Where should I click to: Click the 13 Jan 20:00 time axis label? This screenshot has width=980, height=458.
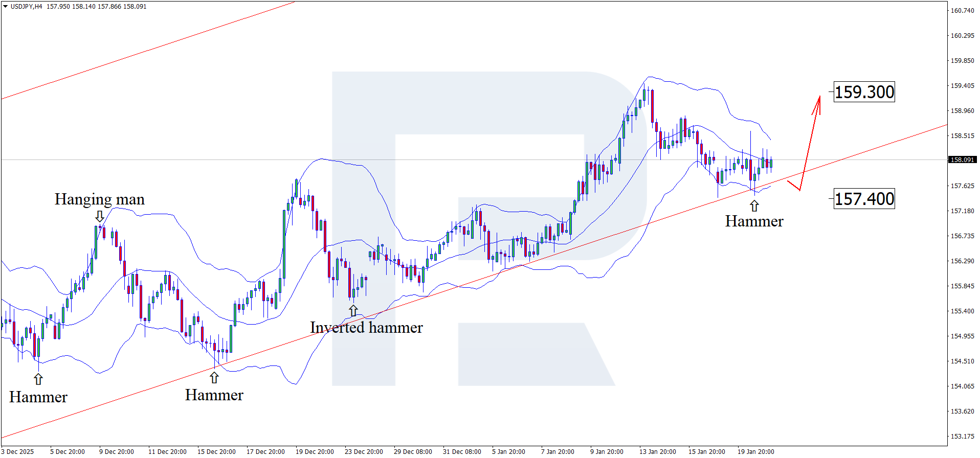(657, 451)
